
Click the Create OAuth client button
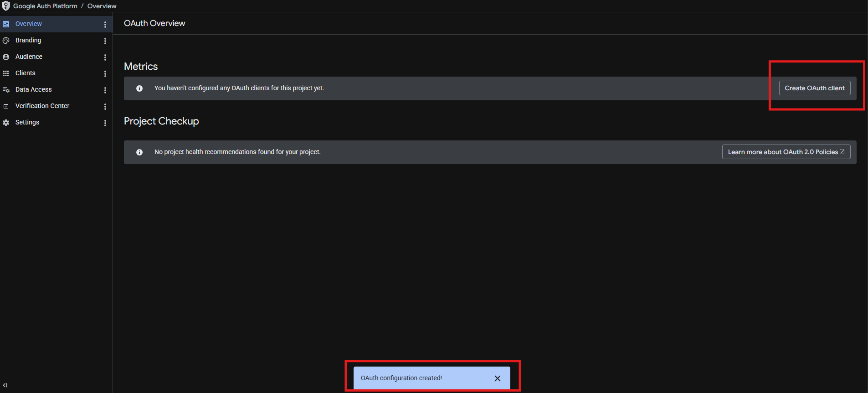coord(815,88)
